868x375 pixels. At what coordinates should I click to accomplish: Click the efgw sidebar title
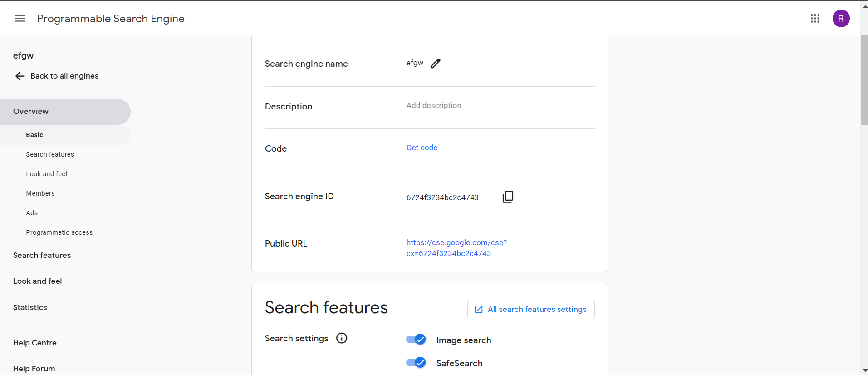point(23,56)
